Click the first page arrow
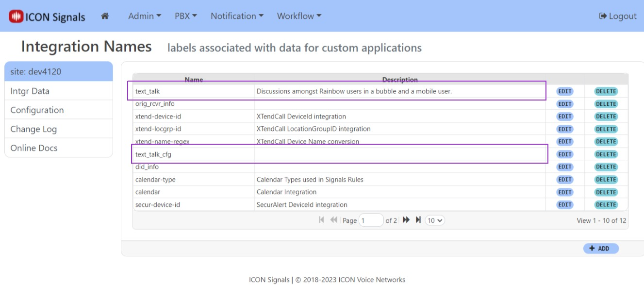The image size is (644, 285). (x=322, y=220)
